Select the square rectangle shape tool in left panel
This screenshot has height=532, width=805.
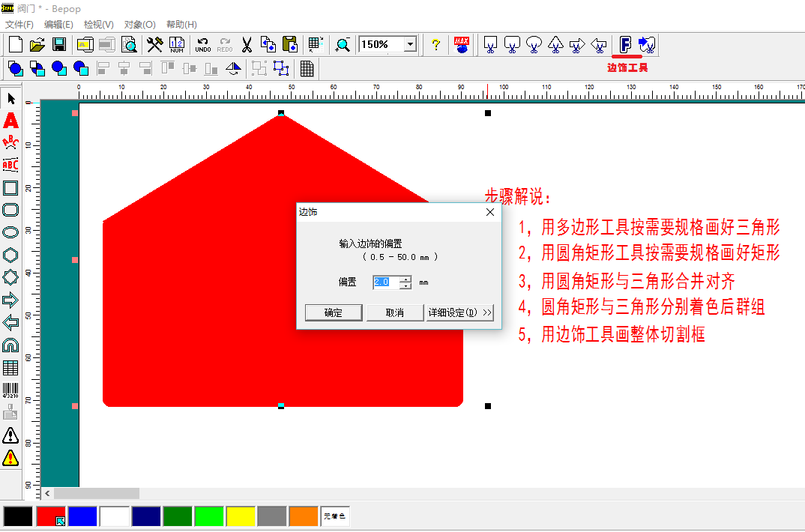(x=10, y=188)
